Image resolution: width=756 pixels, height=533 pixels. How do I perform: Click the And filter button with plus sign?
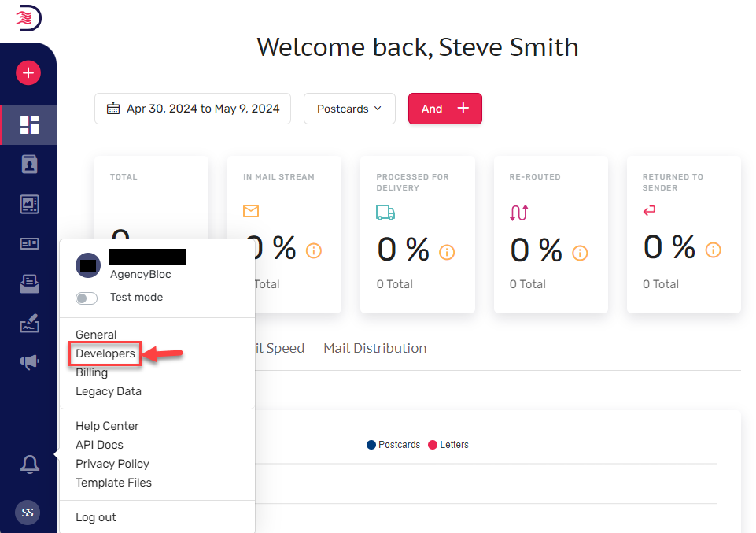point(445,109)
